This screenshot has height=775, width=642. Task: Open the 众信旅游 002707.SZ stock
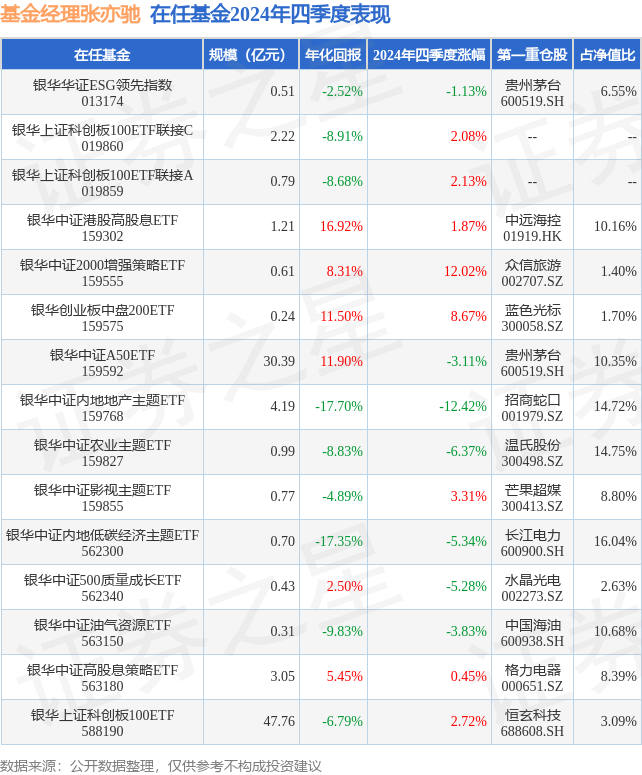click(532, 272)
